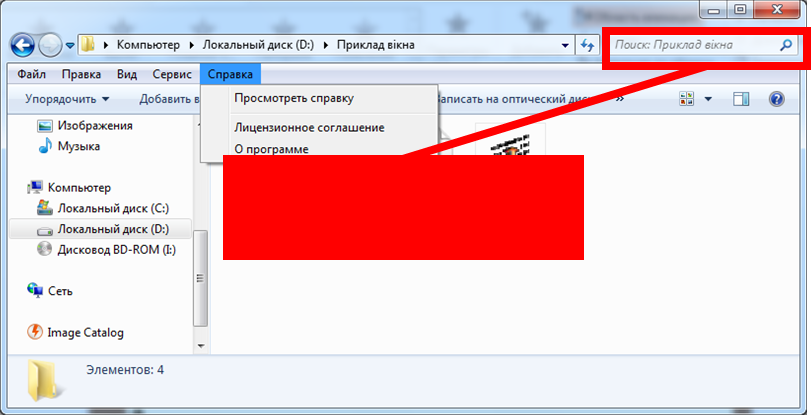Open the Файл menu
Screen dimensions: 811x415
pyautogui.click(x=32, y=75)
